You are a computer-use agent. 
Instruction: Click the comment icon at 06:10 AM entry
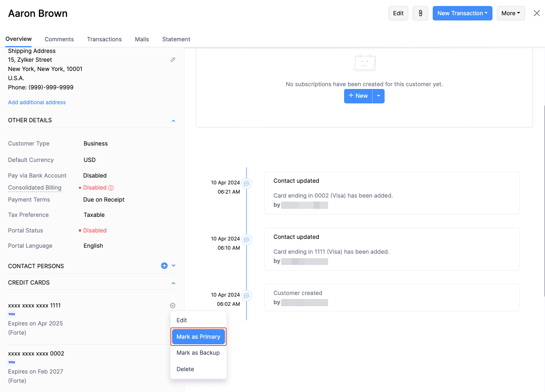coord(247,240)
